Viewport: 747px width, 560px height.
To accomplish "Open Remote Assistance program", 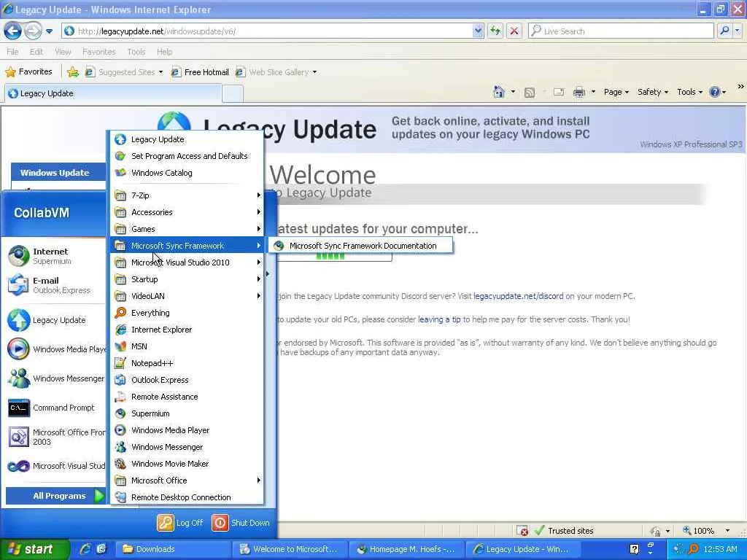I will point(187,397).
